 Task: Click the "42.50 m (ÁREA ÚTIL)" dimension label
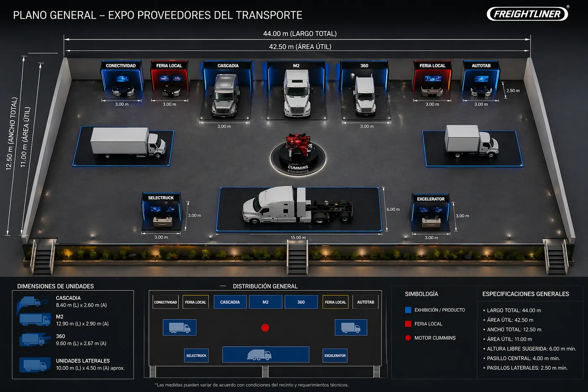pos(300,47)
